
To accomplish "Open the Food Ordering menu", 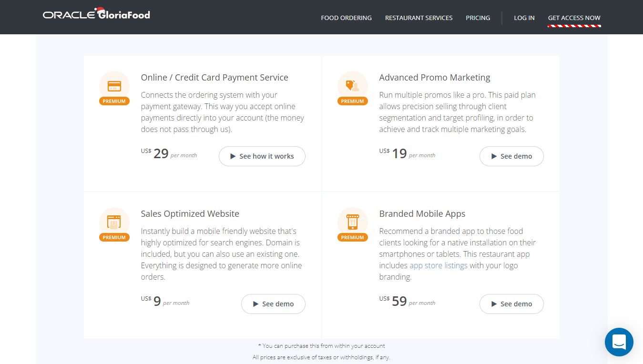I will [347, 18].
